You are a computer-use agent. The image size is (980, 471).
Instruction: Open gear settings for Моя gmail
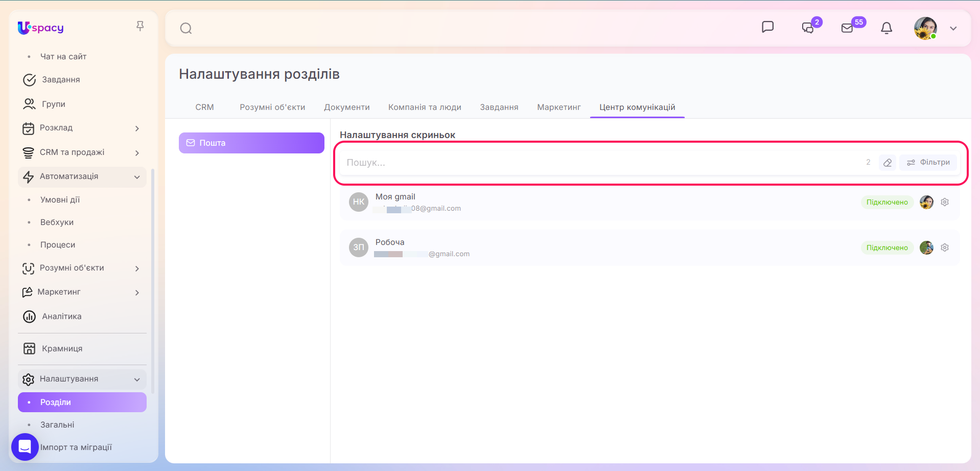(x=945, y=202)
